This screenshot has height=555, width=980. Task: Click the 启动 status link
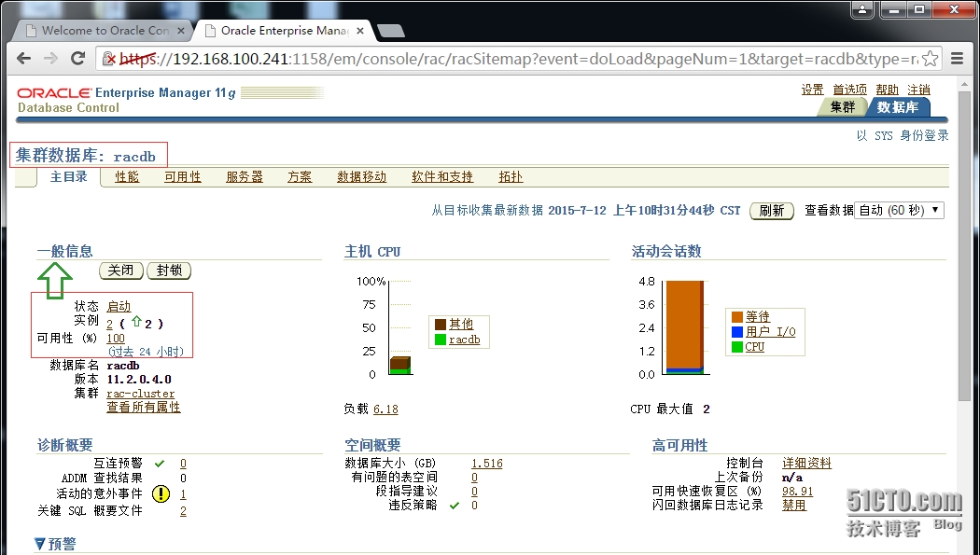point(119,306)
